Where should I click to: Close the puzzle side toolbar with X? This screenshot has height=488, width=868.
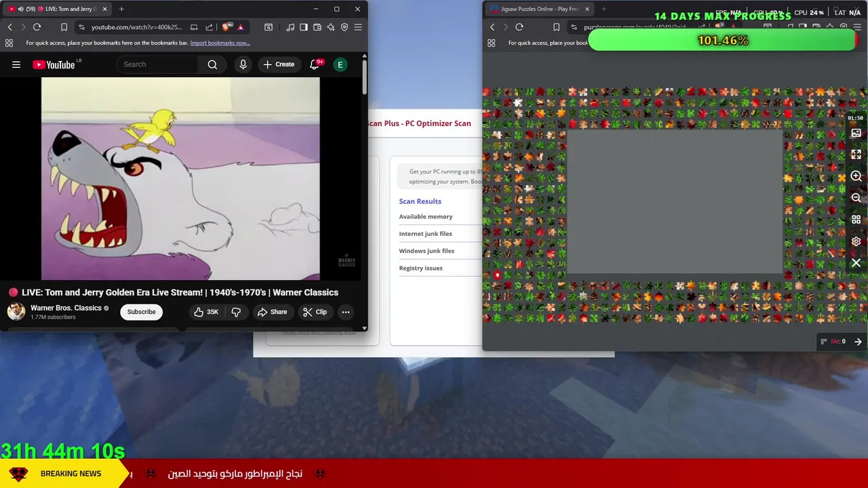856,263
